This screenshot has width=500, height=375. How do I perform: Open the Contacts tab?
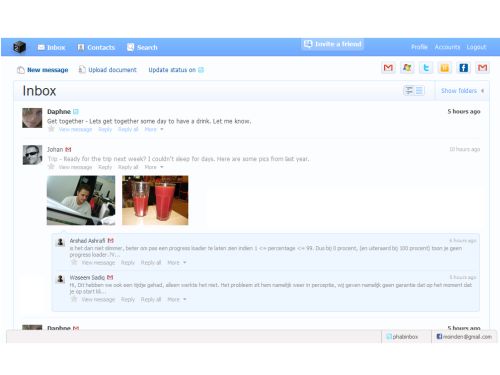coord(96,47)
